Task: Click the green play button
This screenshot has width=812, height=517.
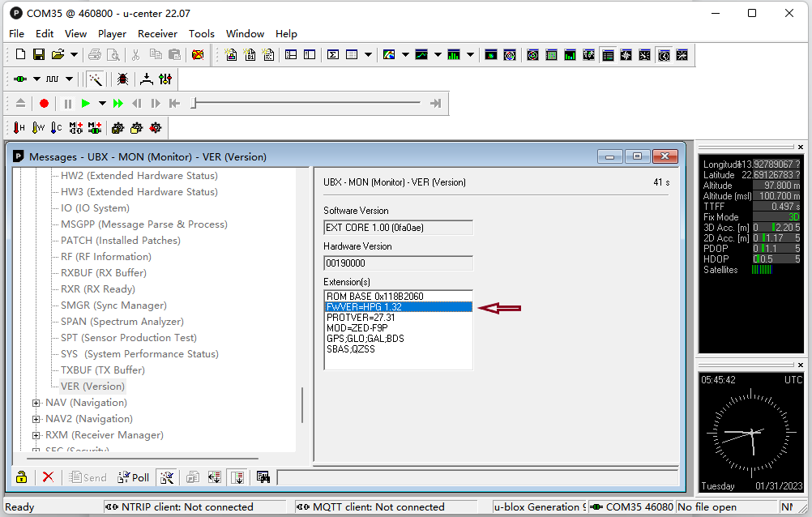Action: click(86, 104)
